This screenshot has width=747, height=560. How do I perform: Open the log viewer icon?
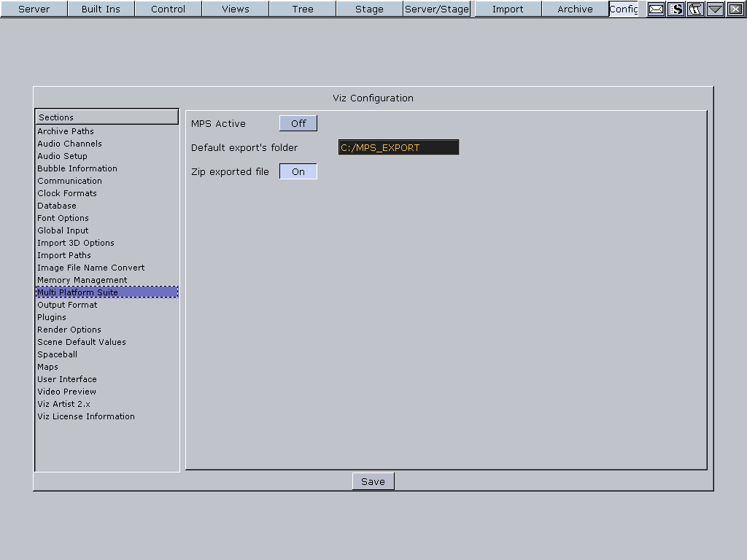click(695, 9)
